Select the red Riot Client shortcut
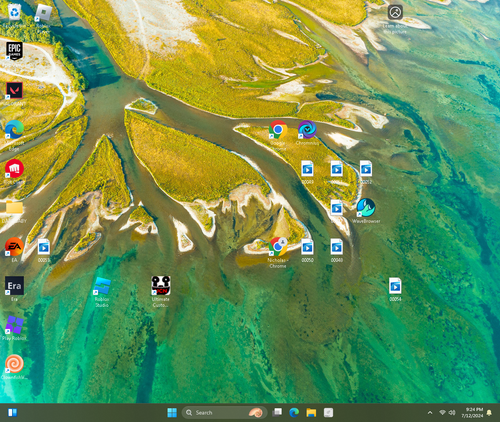This screenshot has width=500, height=422. coord(14,169)
